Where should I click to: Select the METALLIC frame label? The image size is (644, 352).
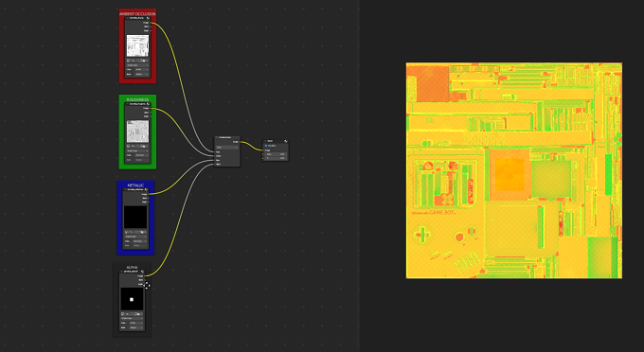[135, 185]
